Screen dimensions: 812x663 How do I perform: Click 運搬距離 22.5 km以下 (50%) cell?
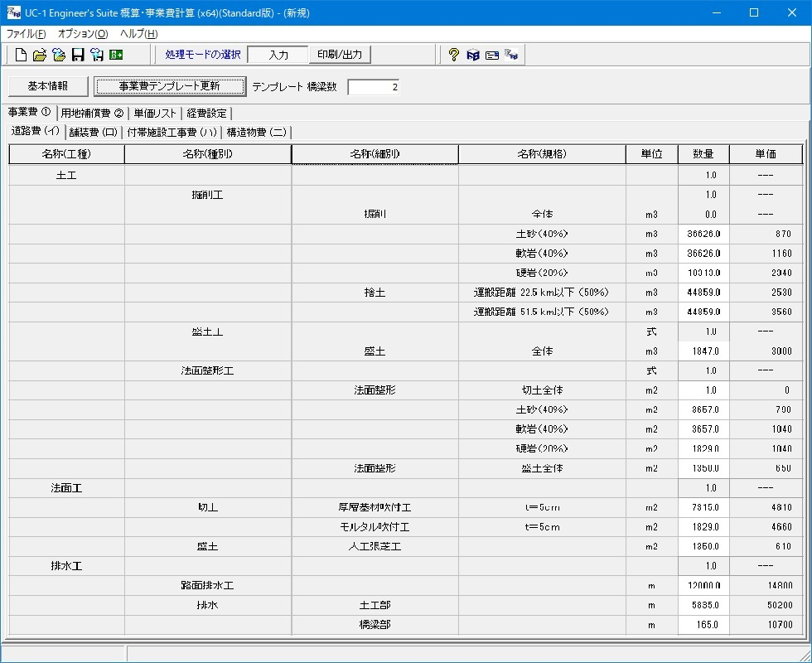(x=542, y=292)
